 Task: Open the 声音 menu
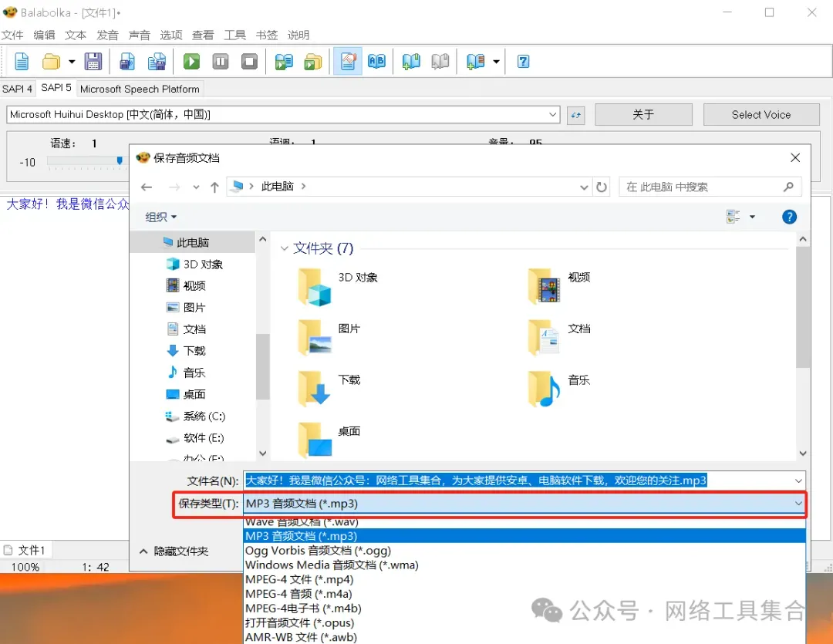pyautogui.click(x=139, y=35)
